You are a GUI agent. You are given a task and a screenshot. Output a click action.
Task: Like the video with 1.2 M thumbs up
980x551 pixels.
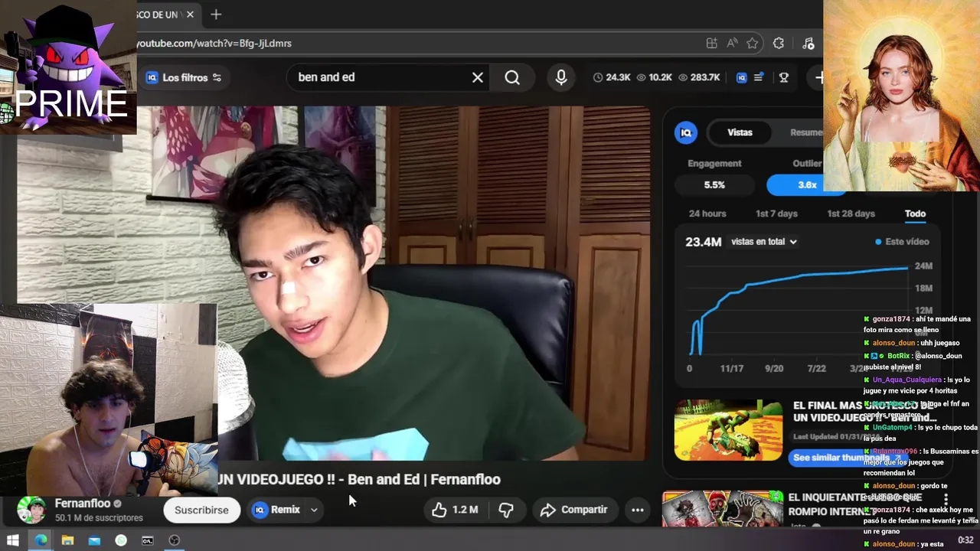tap(455, 510)
